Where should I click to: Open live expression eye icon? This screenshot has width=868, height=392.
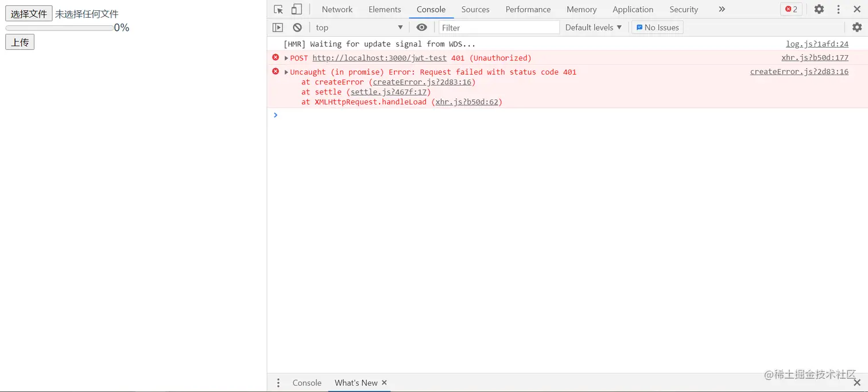point(422,28)
